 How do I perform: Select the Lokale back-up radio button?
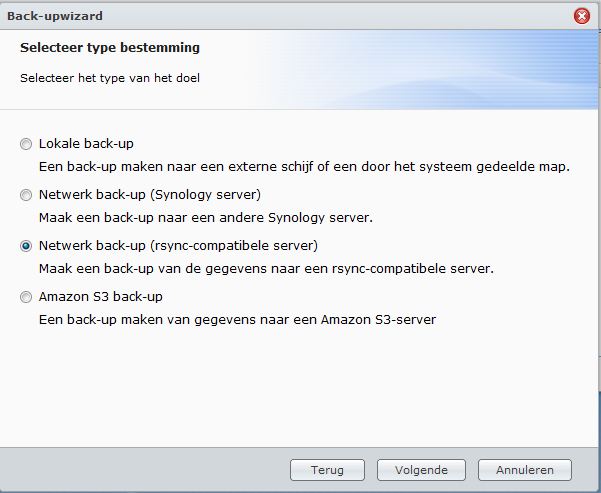(x=26, y=144)
